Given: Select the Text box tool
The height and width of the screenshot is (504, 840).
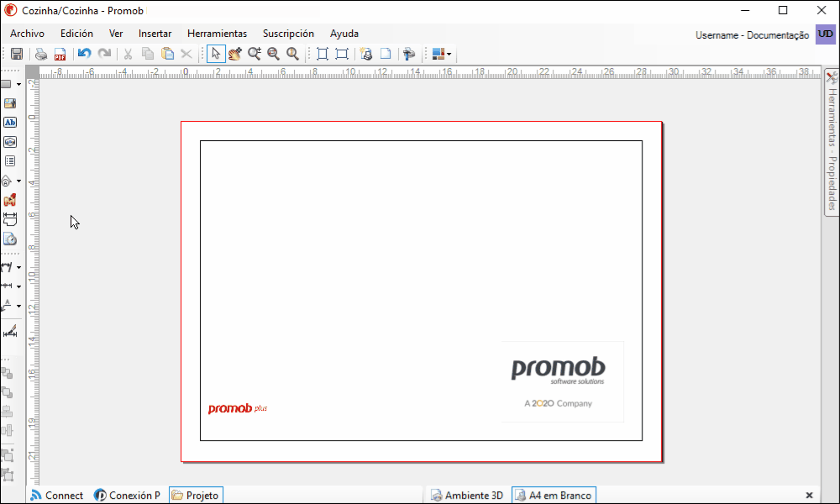Looking at the screenshot, I should pyautogui.click(x=9, y=123).
